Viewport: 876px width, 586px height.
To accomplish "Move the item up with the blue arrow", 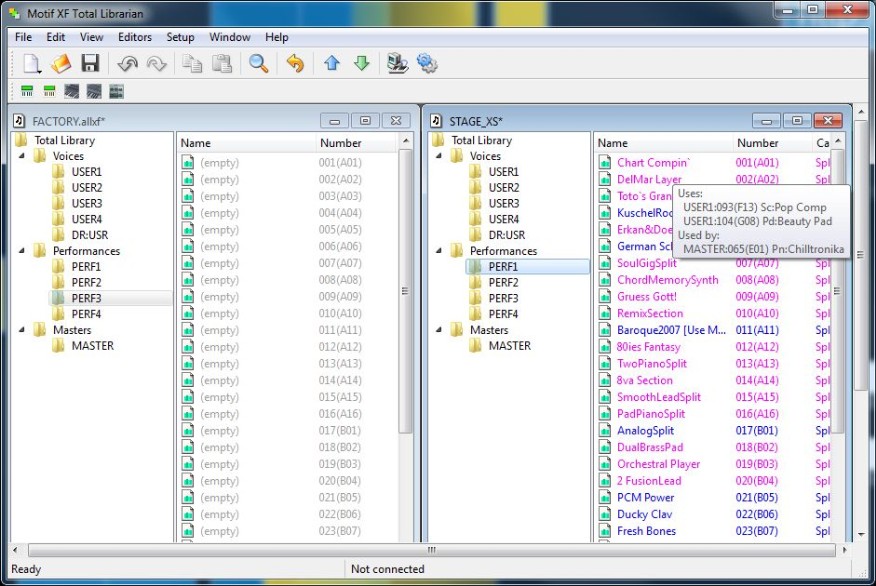I will tap(332, 63).
